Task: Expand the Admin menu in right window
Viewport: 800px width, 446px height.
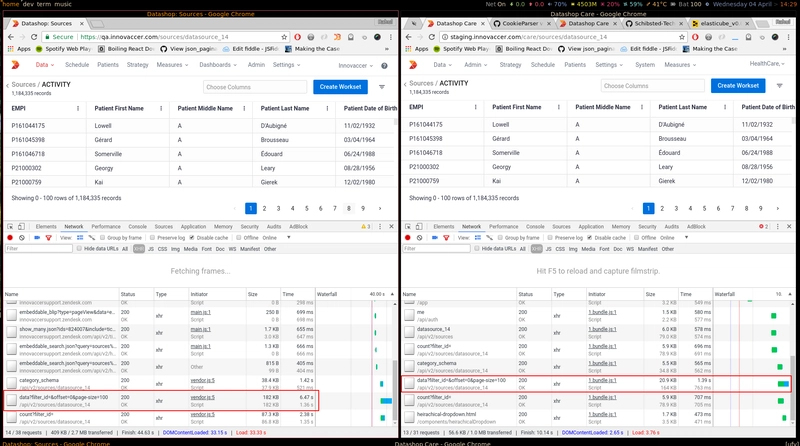Action: click(476, 65)
